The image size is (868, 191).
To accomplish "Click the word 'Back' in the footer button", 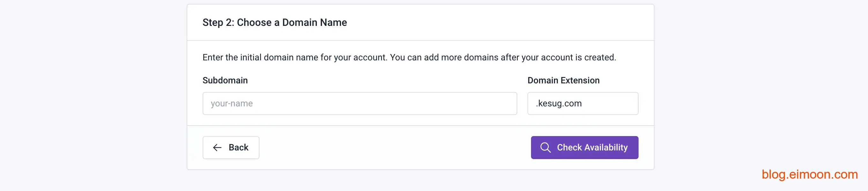I will point(238,148).
